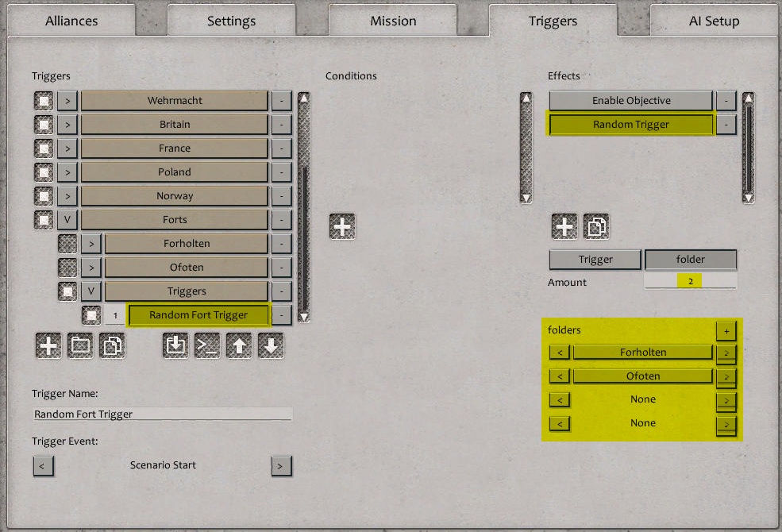Edit the Trigger Name field
The image size is (782, 532).
pos(163,414)
